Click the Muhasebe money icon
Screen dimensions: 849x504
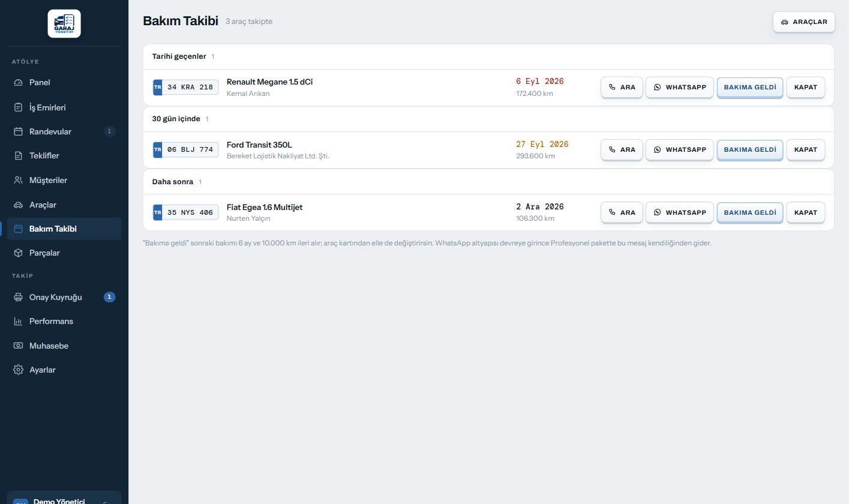18,346
